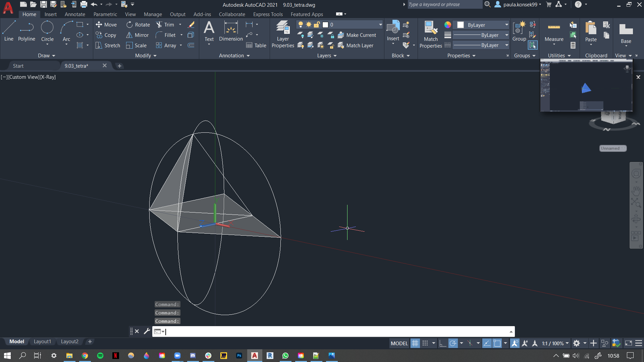Expand the Layers panel

click(327, 56)
